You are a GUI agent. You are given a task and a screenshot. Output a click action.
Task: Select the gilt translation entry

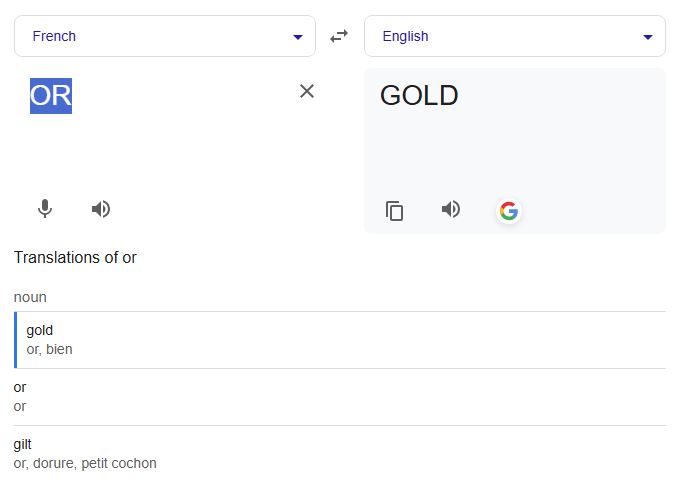[x=23, y=444]
